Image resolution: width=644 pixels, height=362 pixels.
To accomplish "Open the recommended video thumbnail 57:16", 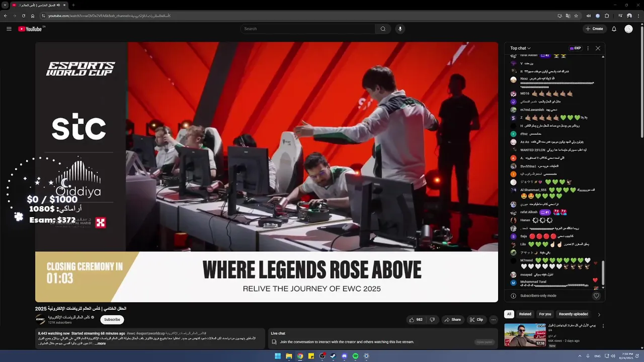I will coord(525,335).
